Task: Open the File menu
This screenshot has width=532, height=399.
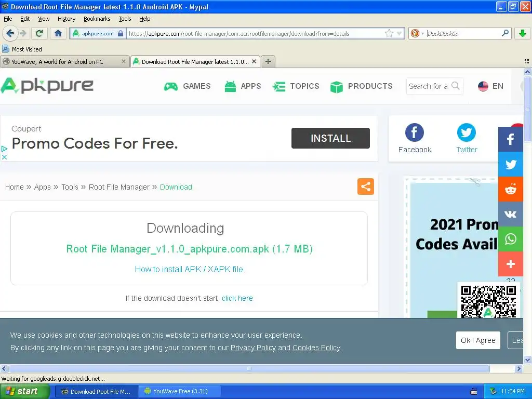Action: pos(8,19)
